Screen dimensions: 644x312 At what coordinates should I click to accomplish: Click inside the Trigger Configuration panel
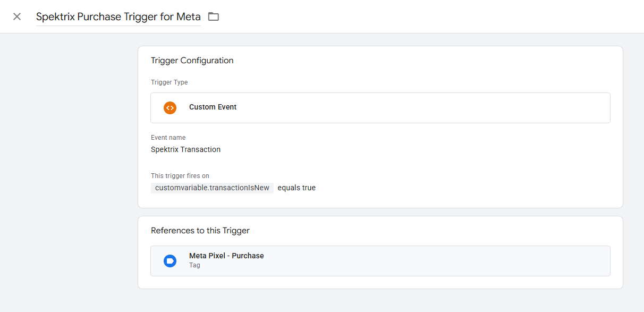tap(380, 128)
